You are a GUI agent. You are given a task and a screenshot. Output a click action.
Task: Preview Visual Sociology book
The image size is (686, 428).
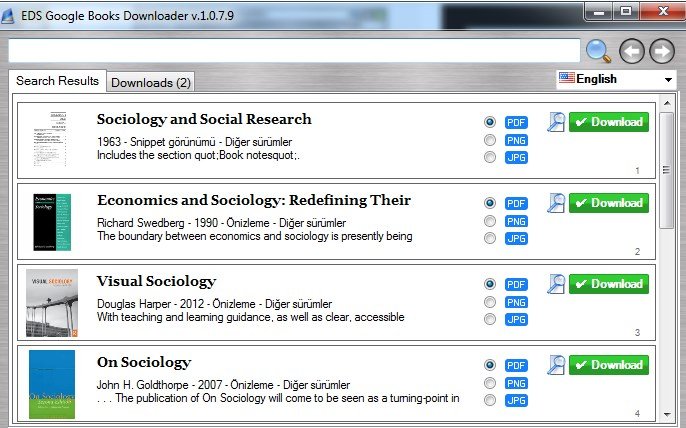(556, 284)
